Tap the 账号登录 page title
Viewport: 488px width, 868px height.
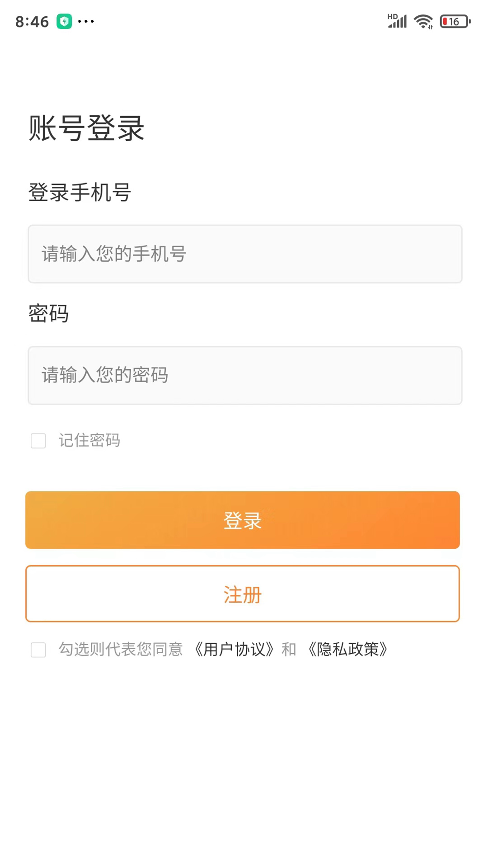[x=86, y=128]
